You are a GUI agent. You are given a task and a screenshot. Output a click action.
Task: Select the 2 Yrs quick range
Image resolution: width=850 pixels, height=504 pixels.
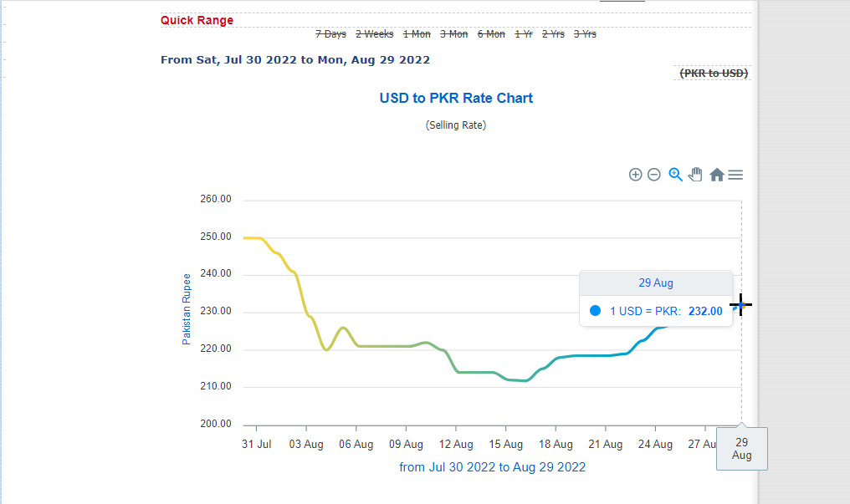click(553, 34)
